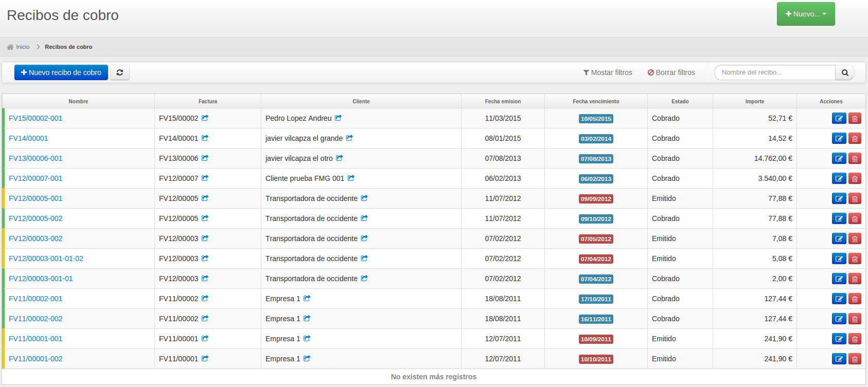Viewport: 868px width, 387px height.
Task: Sort by Nombre column header
Action: (78, 101)
